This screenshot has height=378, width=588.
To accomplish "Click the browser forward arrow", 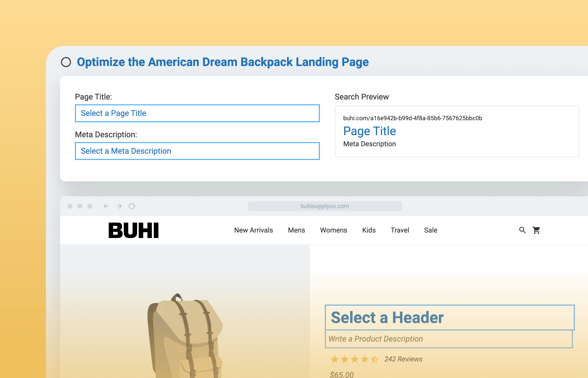I will [119, 206].
